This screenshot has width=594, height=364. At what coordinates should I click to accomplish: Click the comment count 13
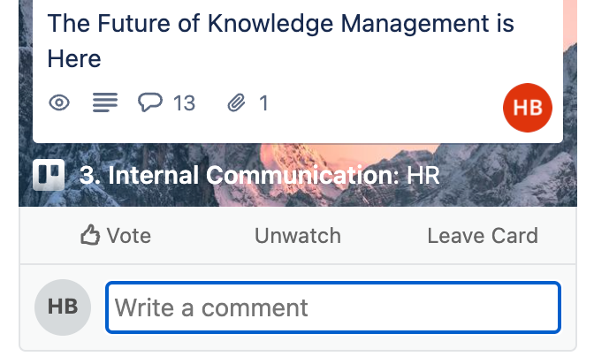point(184,103)
